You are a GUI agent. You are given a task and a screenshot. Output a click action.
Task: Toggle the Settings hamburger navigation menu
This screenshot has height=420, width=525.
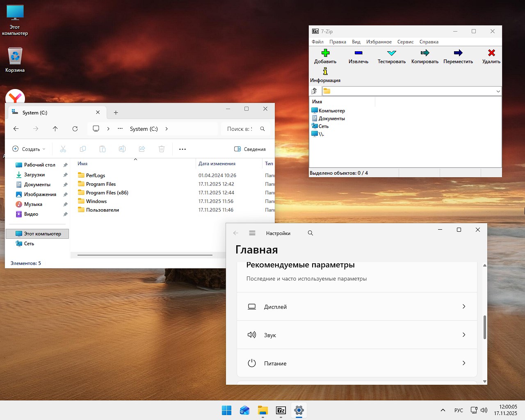[252, 233]
